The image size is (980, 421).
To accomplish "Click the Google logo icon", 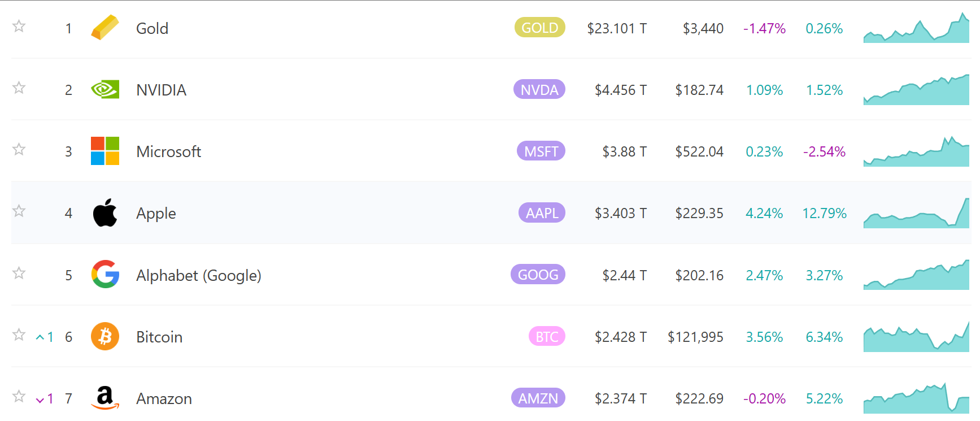I will point(105,274).
